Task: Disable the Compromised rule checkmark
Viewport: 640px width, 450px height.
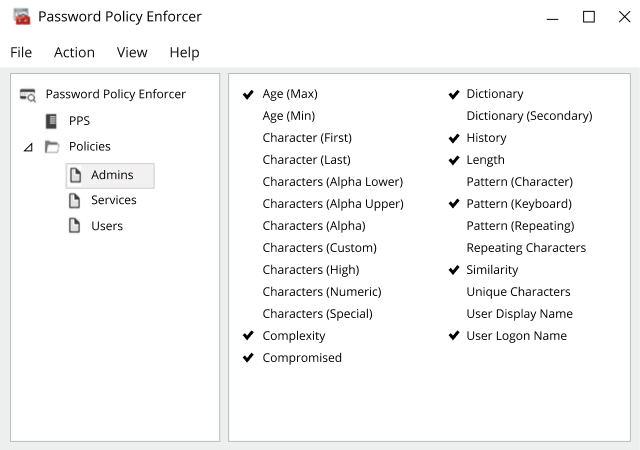Action: pyautogui.click(x=248, y=358)
